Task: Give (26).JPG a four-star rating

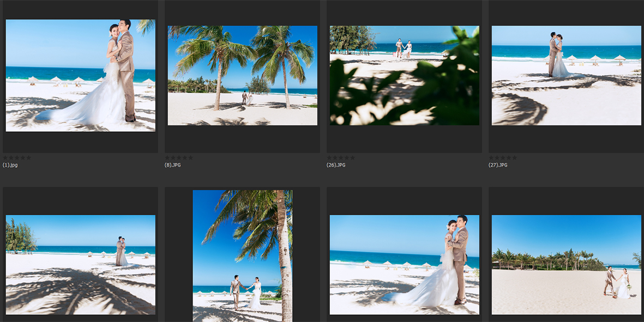Action: click(347, 157)
